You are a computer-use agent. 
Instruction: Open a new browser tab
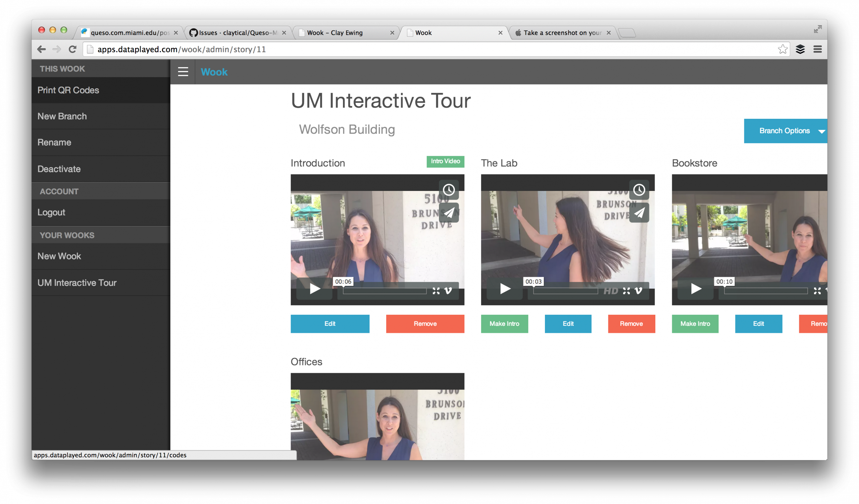click(x=627, y=33)
